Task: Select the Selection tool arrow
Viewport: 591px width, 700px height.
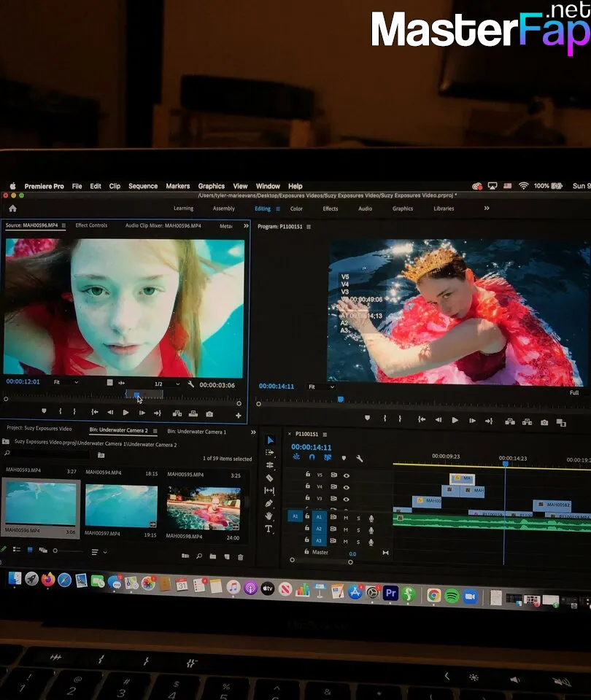Action: (x=270, y=440)
